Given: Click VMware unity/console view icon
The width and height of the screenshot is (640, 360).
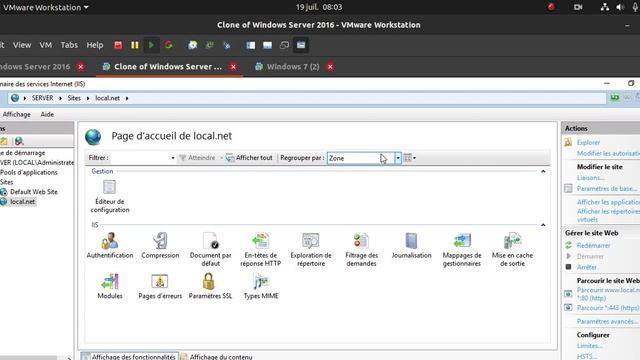Looking at the screenshot, I should 301,45.
